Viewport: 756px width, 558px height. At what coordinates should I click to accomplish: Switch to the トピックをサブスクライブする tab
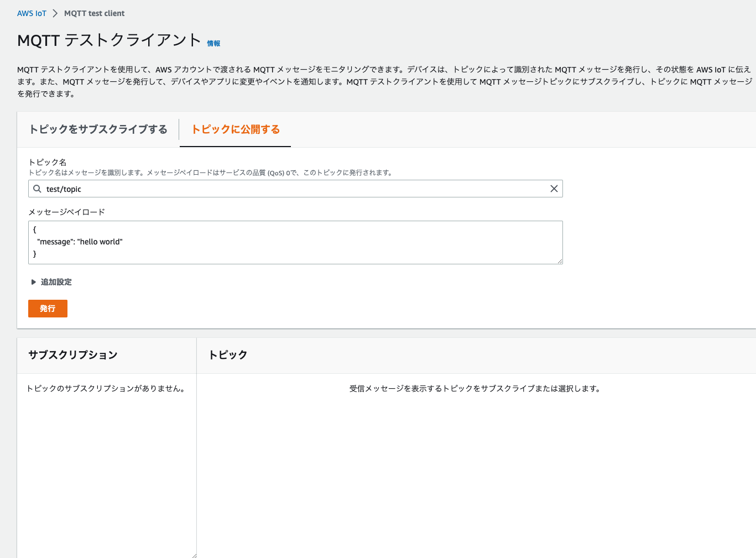point(98,129)
